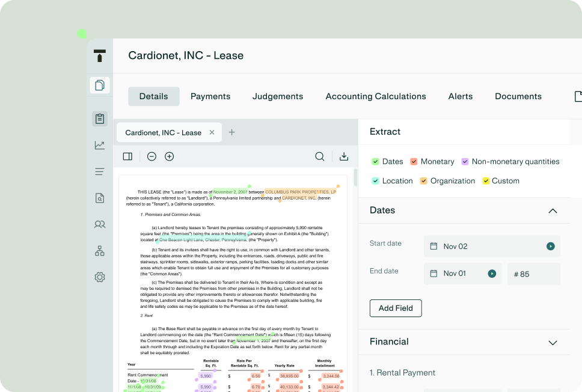582x392 pixels.
Task: Switch to the Payments tab
Action: (210, 97)
